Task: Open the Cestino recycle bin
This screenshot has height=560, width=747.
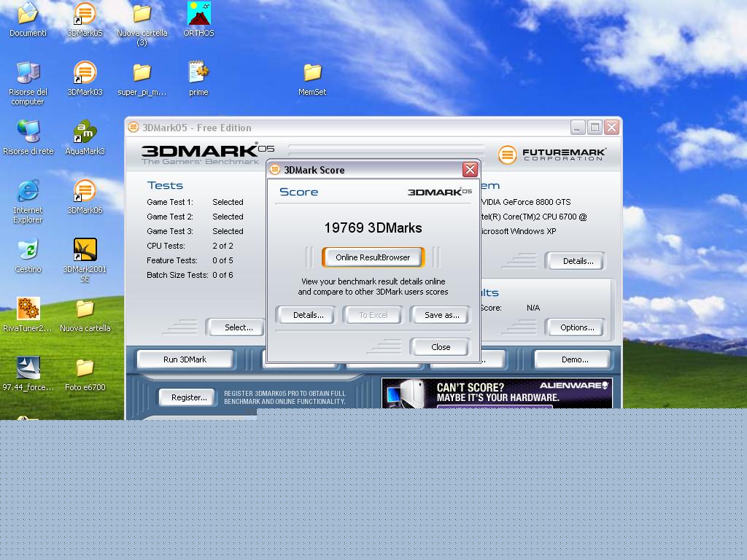Action: coord(28,256)
